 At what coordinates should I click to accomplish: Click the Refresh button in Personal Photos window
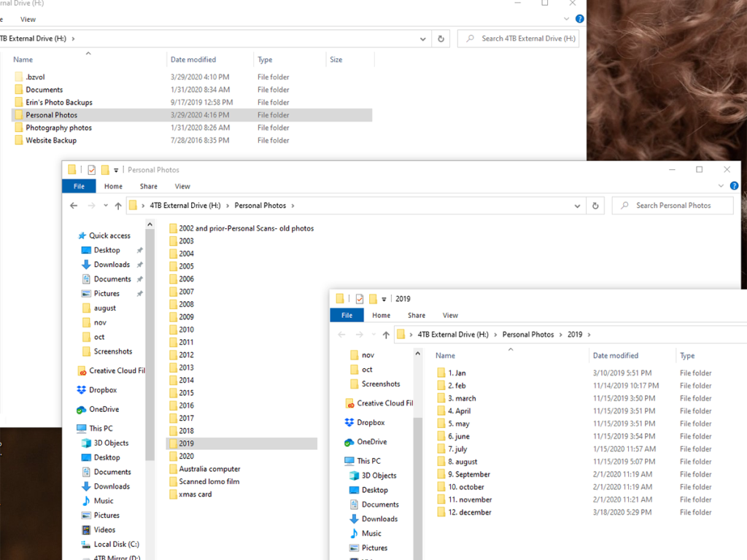[596, 206]
